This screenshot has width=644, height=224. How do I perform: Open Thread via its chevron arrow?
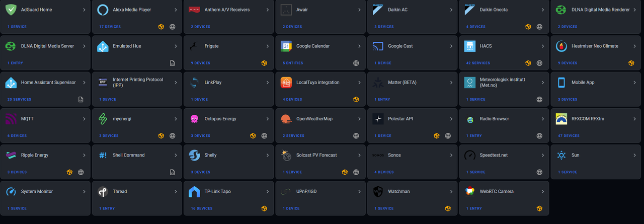pos(176,191)
